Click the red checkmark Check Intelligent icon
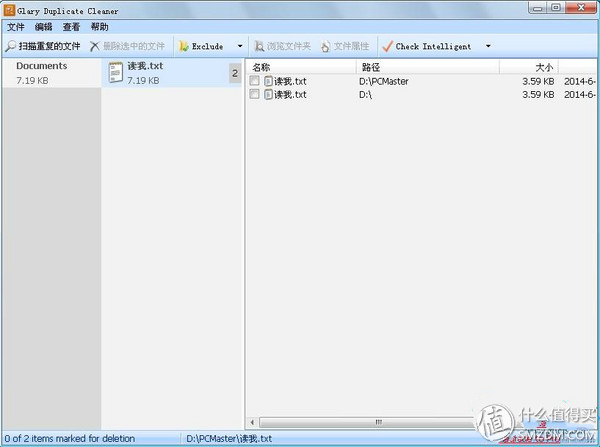The width and height of the screenshot is (600, 447). click(387, 46)
